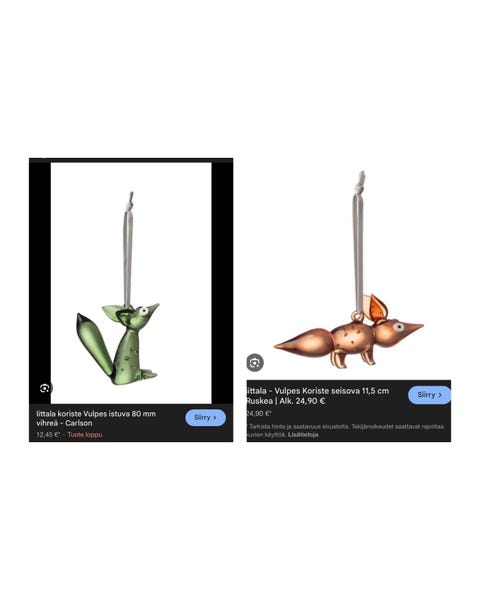Follow the Lisätietoja link
The image size is (480, 600).
pos(303,434)
